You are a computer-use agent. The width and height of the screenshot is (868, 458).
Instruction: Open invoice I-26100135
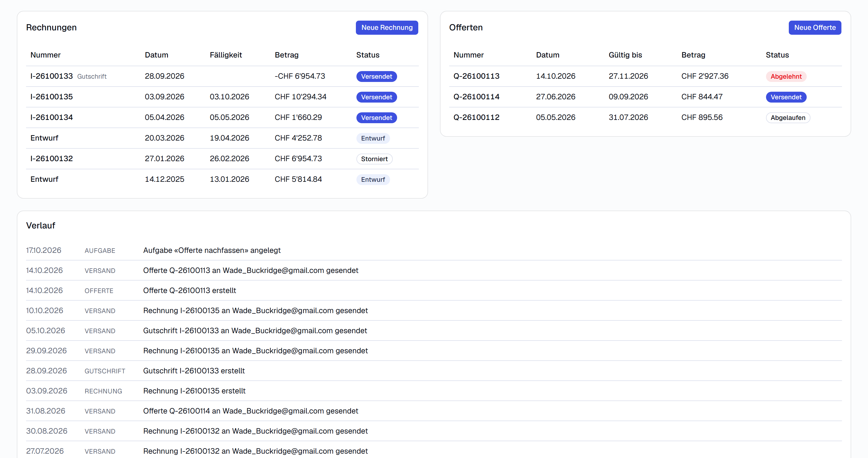222,97
